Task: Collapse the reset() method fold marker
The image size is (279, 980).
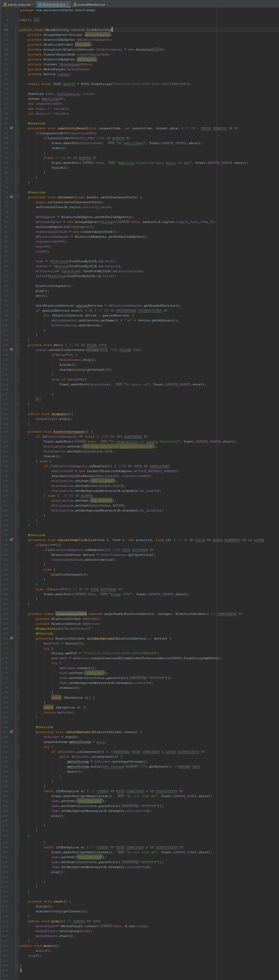Action: [x=18, y=901]
